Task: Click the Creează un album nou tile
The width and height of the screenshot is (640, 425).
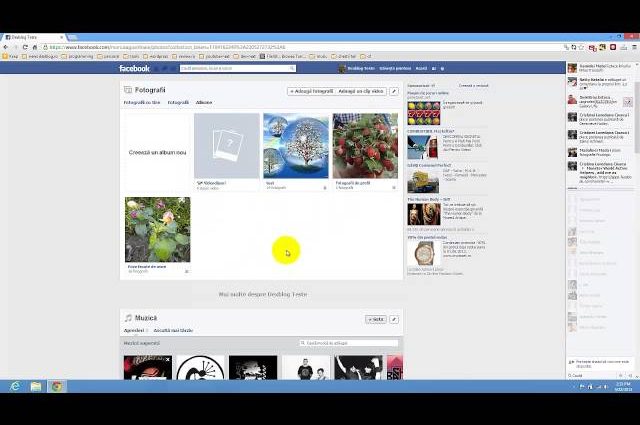Action: 158,152
